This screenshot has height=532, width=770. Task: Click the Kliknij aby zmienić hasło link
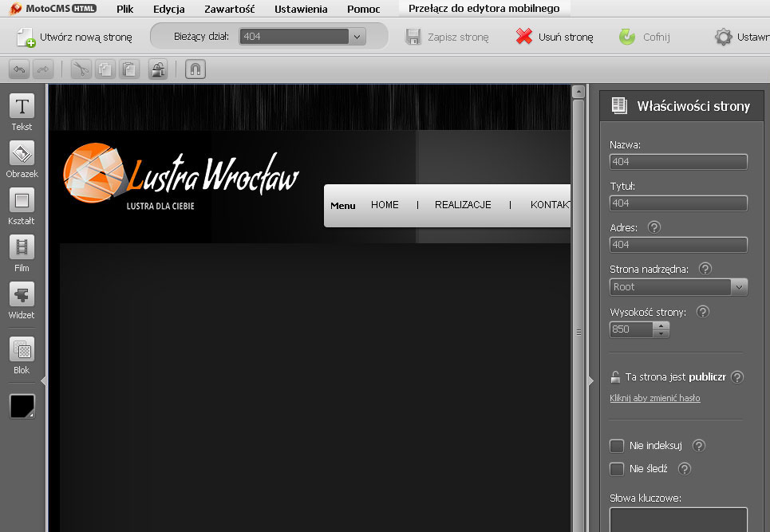[655, 397]
